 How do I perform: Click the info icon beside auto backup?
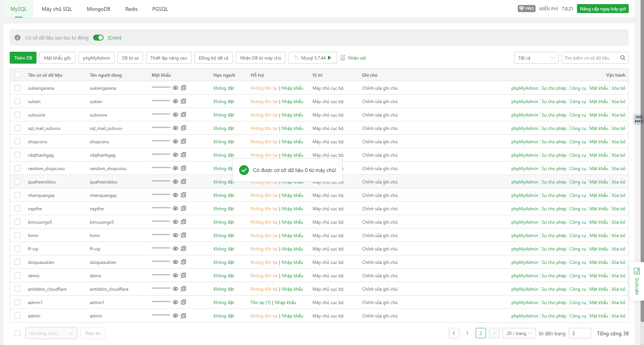(18, 38)
